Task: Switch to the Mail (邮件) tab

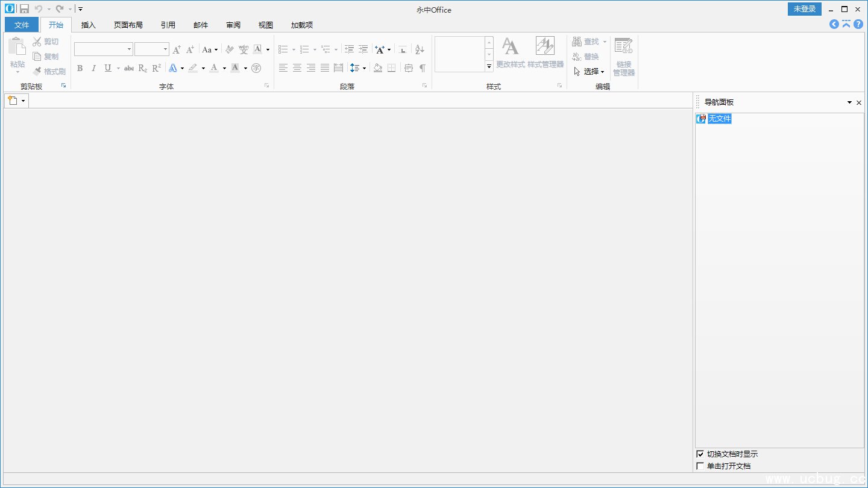Action: [x=201, y=25]
